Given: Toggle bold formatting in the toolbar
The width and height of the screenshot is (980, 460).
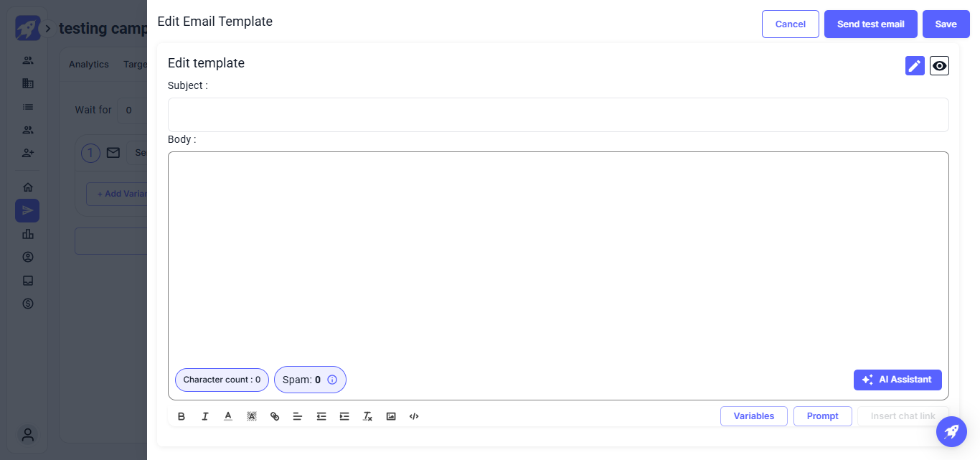Looking at the screenshot, I should pyautogui.click(x=182, y=416).
